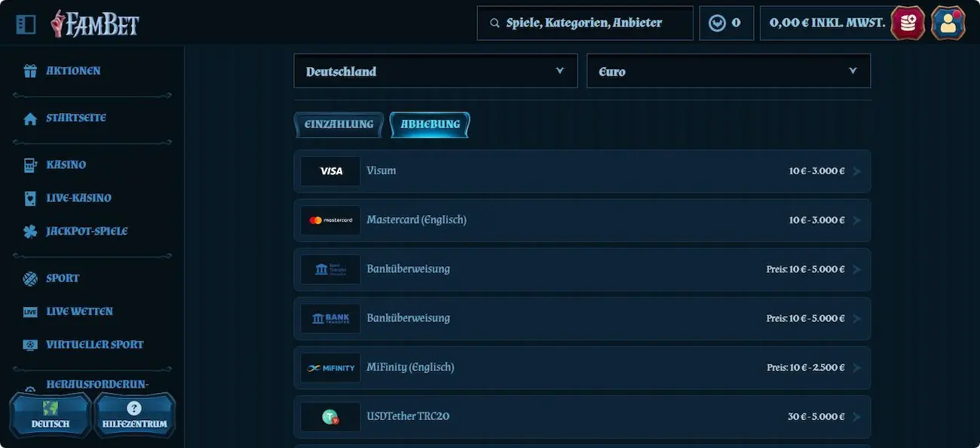Click the MiFinity (Englisch) method label
This screenshot has height=448, width=980.
(410, 367)
